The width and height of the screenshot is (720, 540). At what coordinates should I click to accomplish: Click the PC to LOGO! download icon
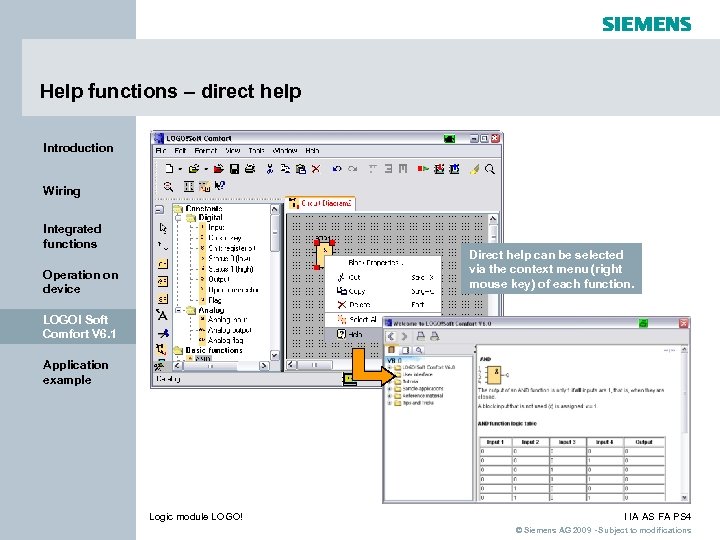[x=439, y=169]
